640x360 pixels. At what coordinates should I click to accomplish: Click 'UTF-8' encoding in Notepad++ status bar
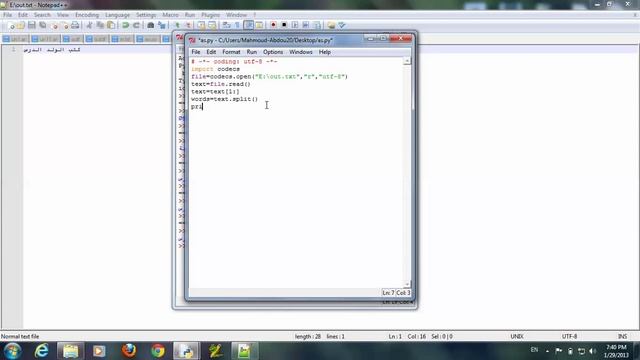tap(569, 337)
